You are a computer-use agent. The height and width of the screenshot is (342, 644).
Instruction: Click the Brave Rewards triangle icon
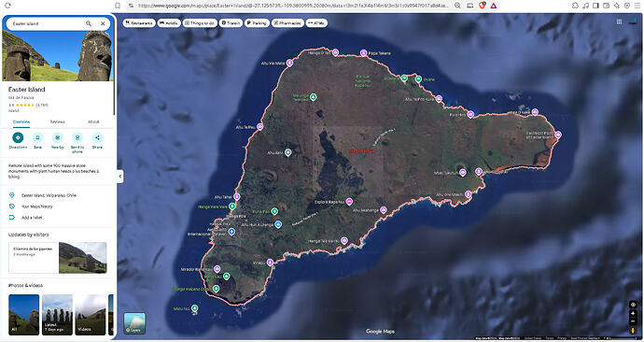click(x=494, y=6)
